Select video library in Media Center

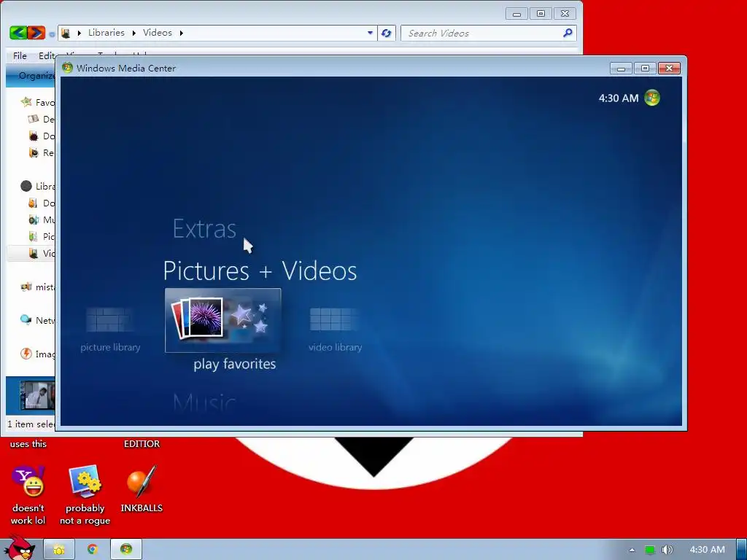335,330
